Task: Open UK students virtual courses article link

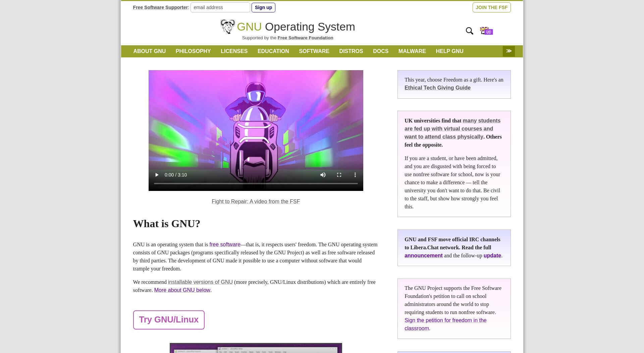Action: 452,129
